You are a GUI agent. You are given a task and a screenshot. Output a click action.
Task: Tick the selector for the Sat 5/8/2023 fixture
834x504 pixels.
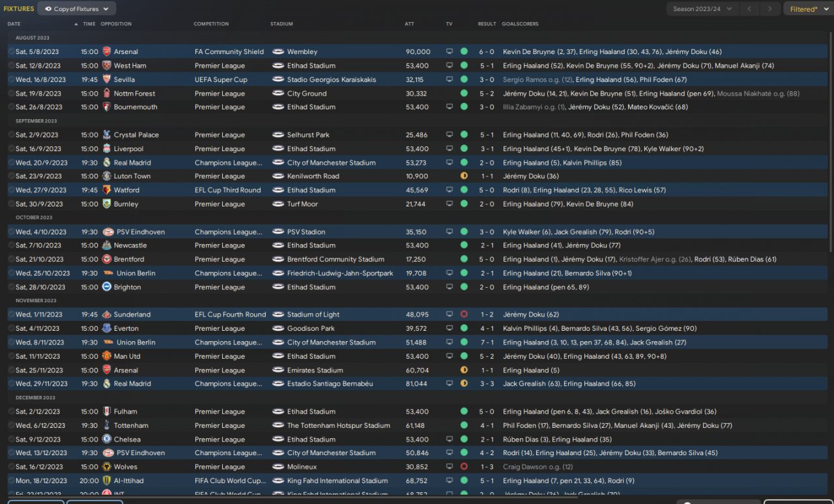coord(11,51)
